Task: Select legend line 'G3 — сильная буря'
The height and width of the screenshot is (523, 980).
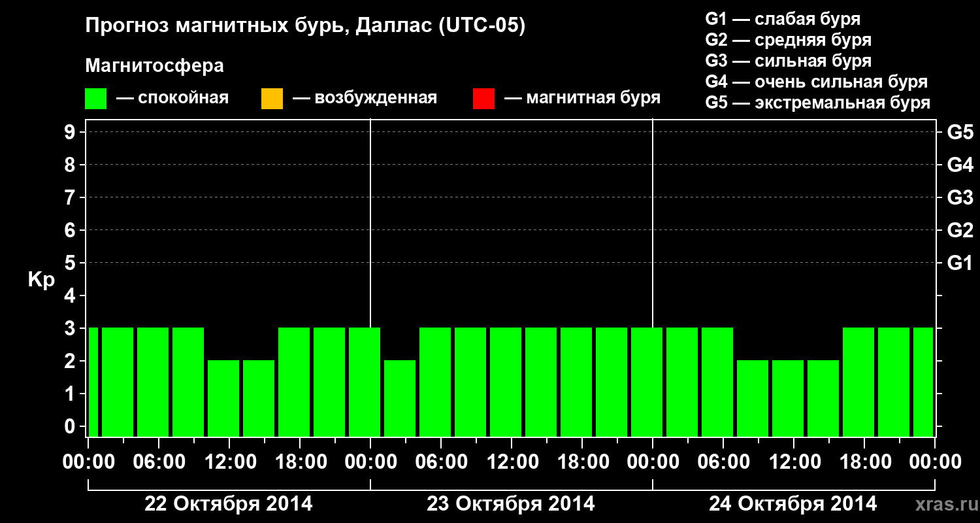Action: tap(789, 61)
